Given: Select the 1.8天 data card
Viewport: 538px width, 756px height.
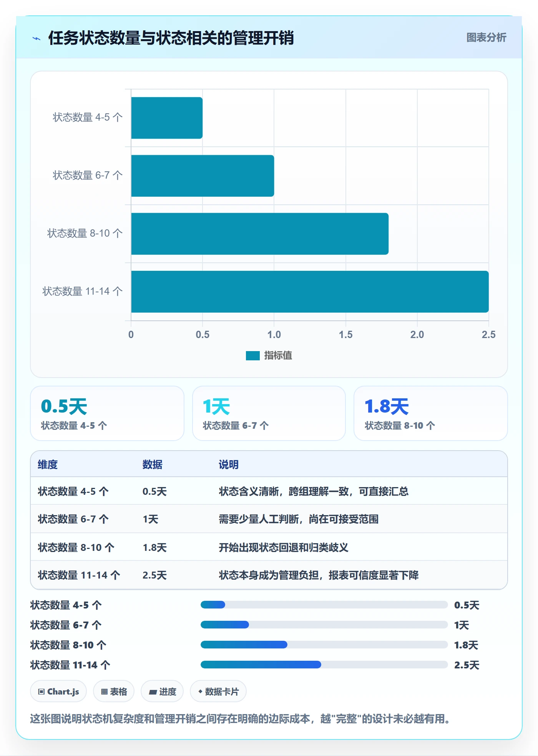Looking at the screenshot, I should [431, 413].
